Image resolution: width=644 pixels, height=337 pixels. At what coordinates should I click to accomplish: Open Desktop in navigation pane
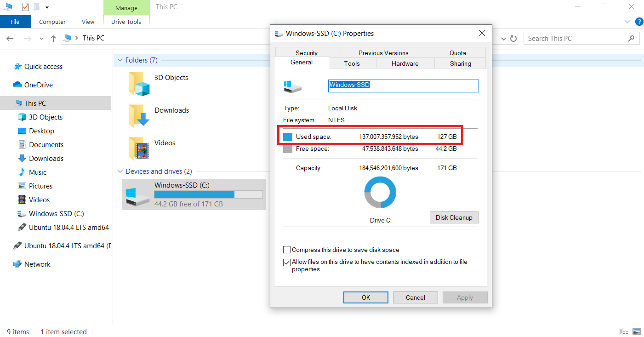pos(41,131)
